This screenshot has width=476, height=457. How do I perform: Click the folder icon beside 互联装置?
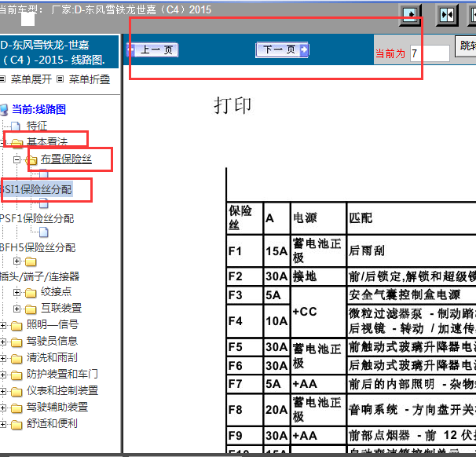pyautogui.click(x=31, y=309)
